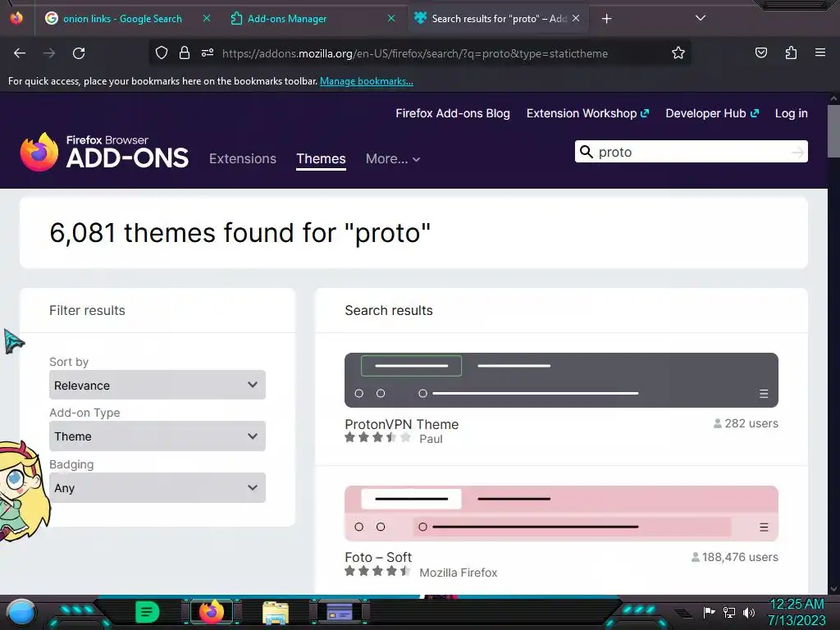Click the browser address bar URL
This screenshot has height=630, width=840.
414,53
